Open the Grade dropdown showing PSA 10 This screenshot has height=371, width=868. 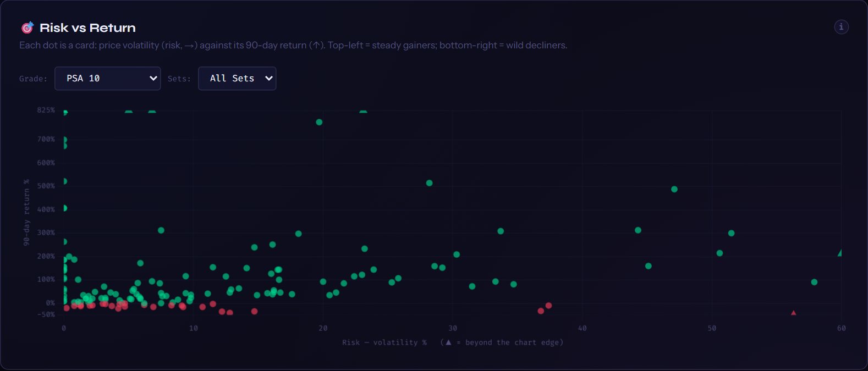(107, 79)
